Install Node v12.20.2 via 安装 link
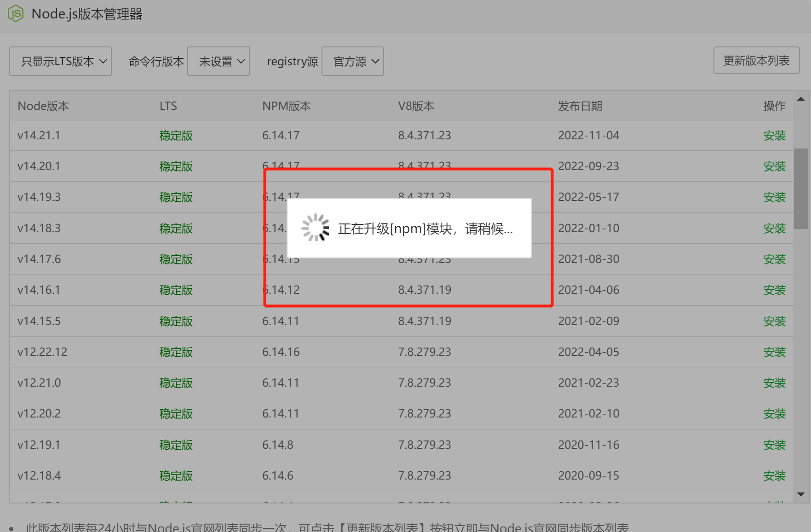 point(774,414)
